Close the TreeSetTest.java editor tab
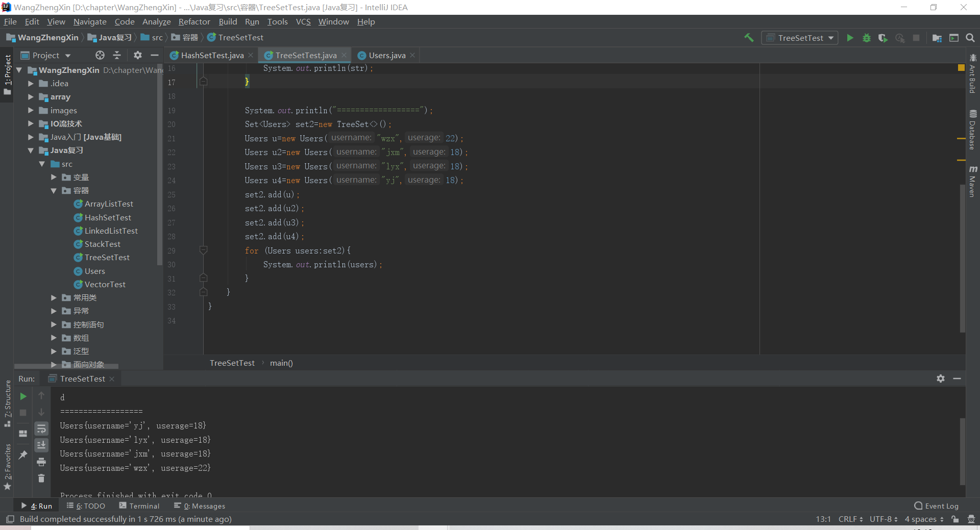The width and height of the screenshot is (980, 530). point(344,55)
